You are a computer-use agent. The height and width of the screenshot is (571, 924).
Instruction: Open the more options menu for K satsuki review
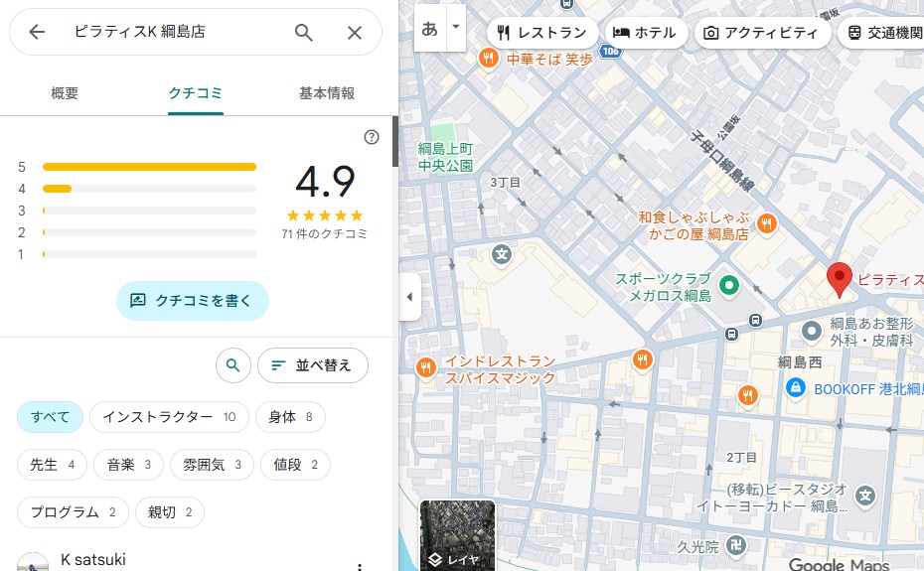coord(360,565)
